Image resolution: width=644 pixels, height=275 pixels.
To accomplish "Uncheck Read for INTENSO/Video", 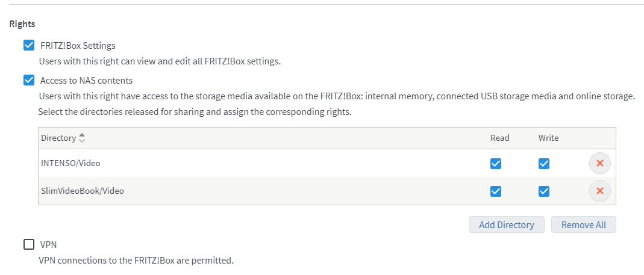I will [496, 163].
